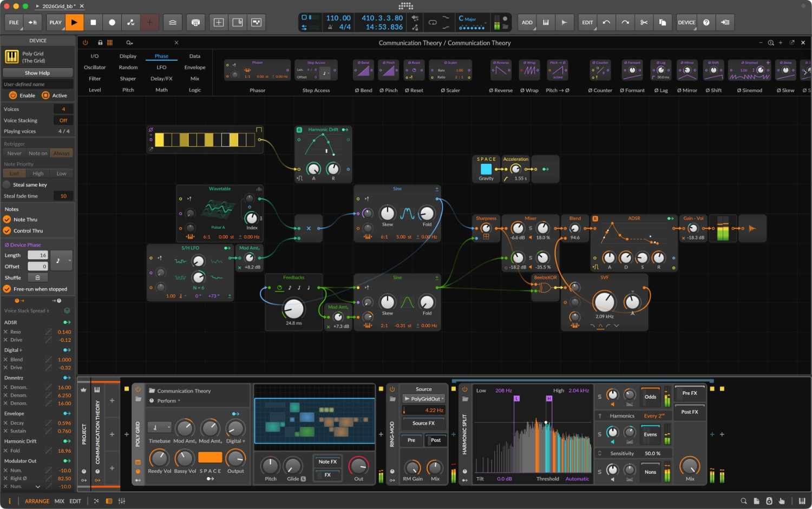
Task: Open the ADD menu in the toolbar
Action: pyautogui.click(x=527, y=22)
